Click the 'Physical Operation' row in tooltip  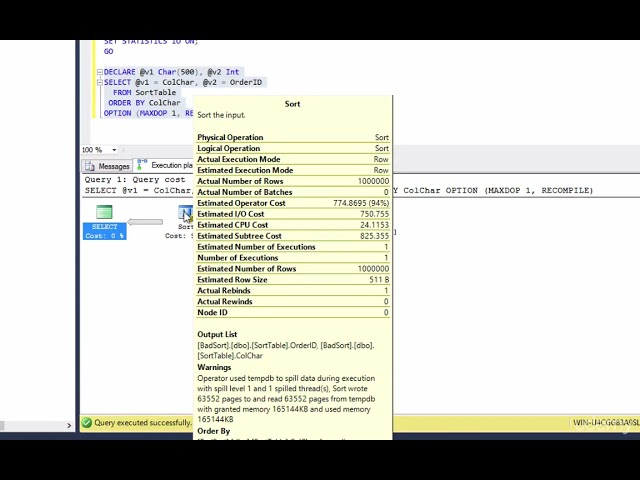pyautogui.click(x=293, y=138)
